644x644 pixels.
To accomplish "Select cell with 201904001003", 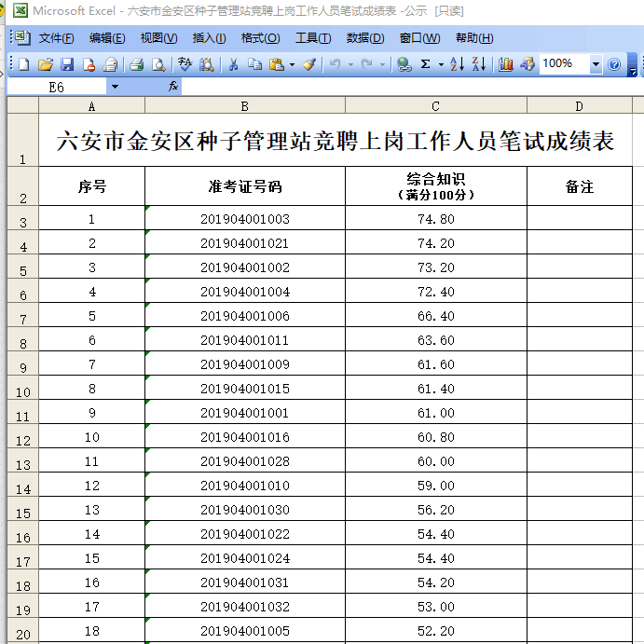I will (x=245, y=218).
